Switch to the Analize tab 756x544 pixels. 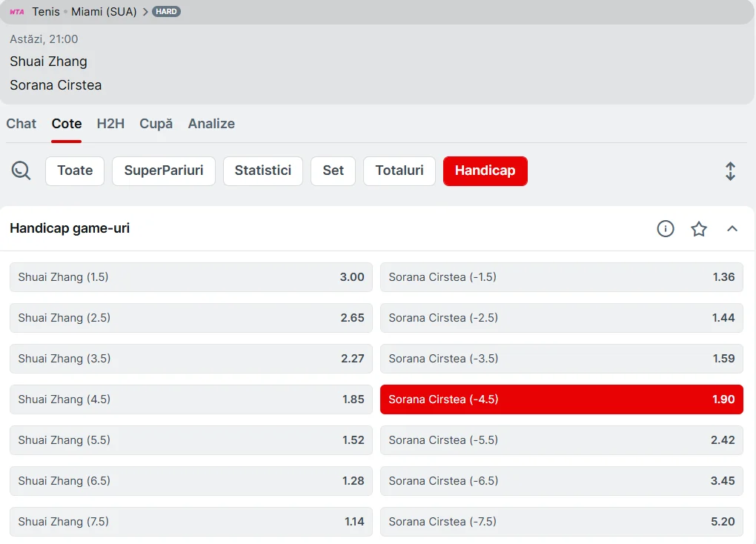[211, 124]
